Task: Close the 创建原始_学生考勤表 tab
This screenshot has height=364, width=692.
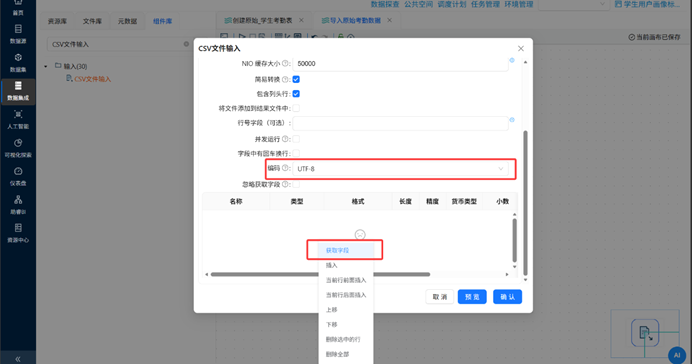Action: pyautogui.click(x=301, y=20)
